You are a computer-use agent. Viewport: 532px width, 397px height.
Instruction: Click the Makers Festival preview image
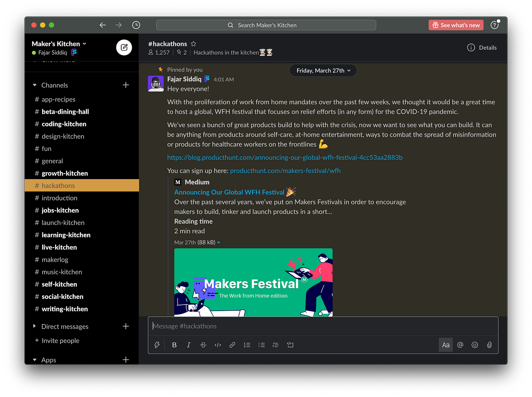(253, 282)
